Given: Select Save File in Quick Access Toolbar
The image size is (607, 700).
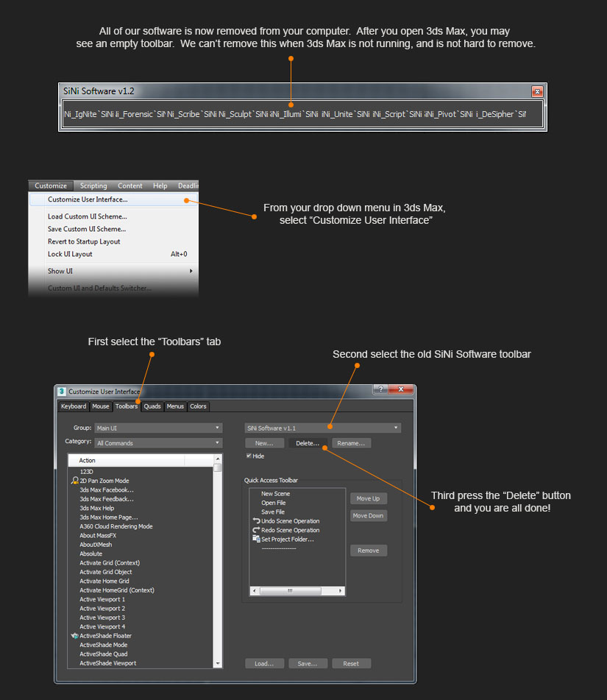Looking at the screenshot, I should click(273, 512).
